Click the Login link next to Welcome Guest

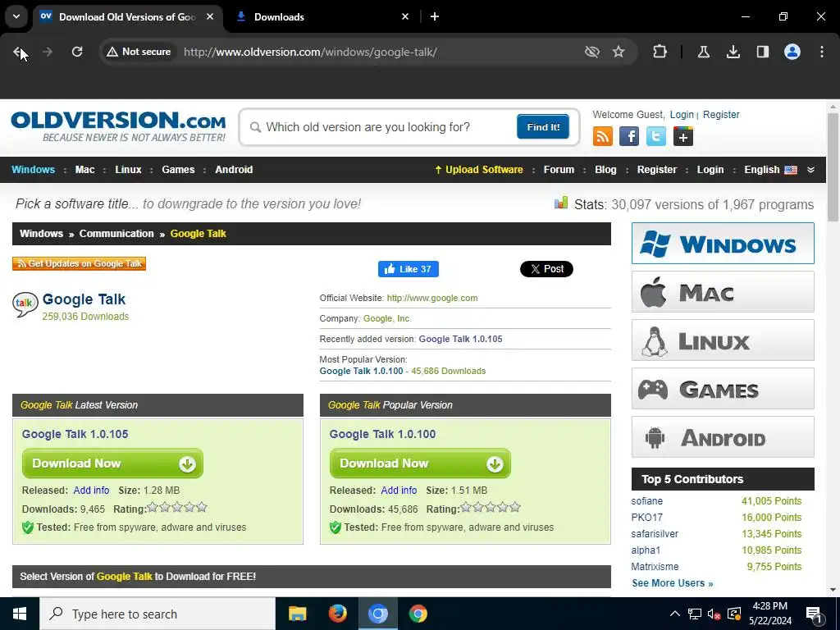(x=682, y=115)
